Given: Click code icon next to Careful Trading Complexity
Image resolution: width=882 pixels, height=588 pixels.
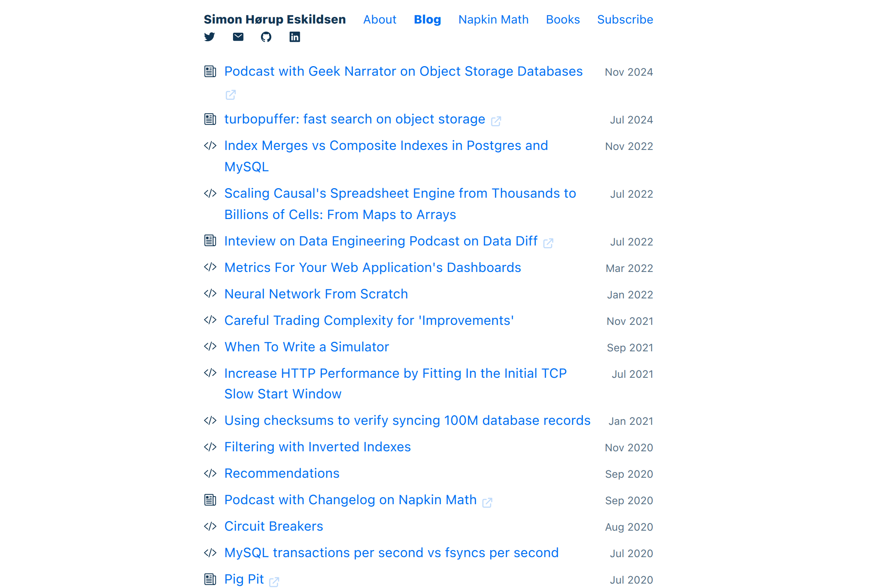Looking at the screenshot, I should 210,320.
